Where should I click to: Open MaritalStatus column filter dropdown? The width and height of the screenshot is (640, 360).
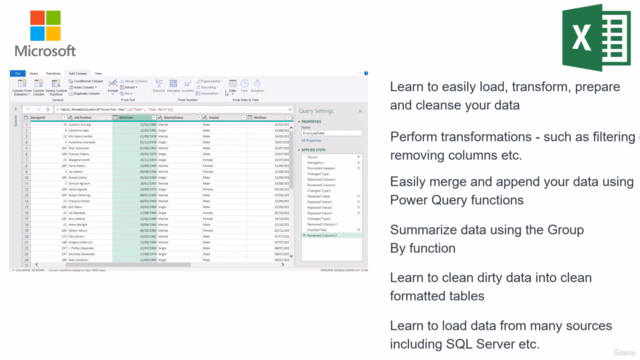[x=199, y=118]
